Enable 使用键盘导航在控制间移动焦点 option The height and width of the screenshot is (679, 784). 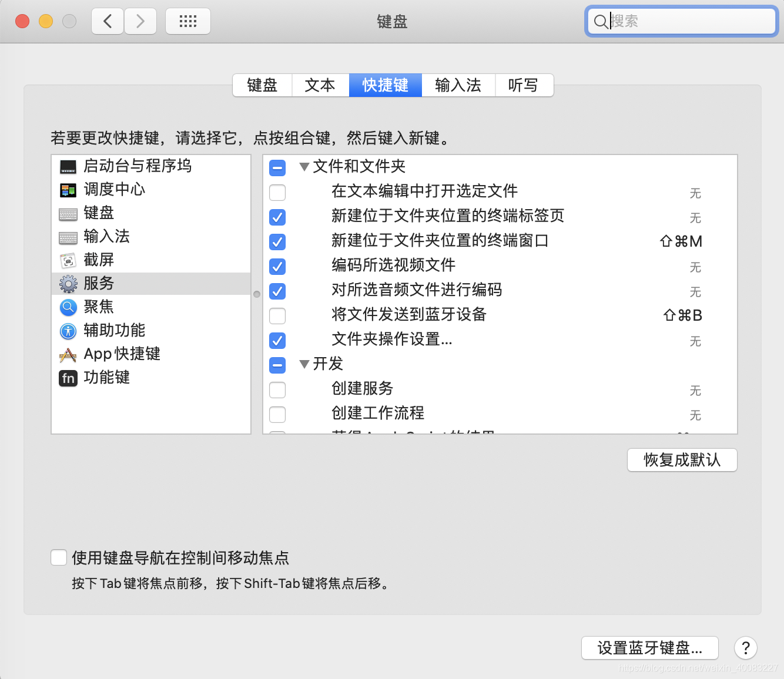(59, 557)
